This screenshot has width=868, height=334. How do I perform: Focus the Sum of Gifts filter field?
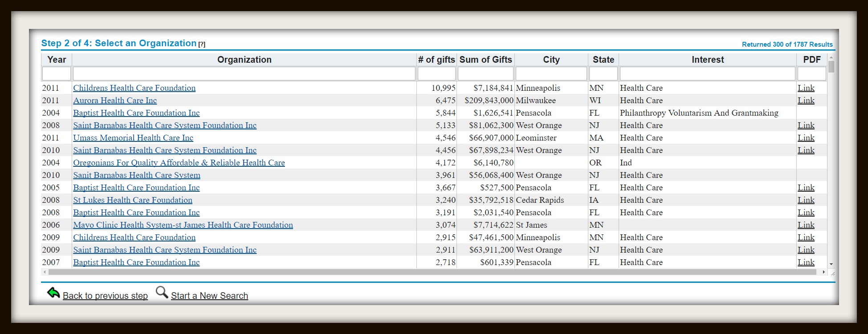click(485, 73)
